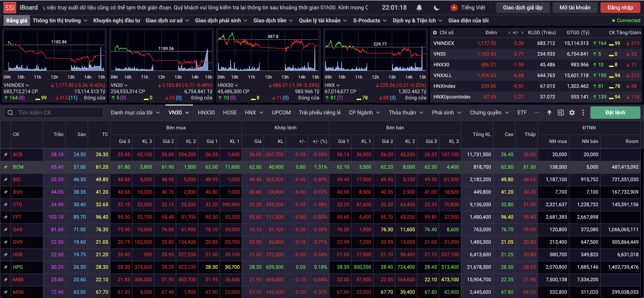This screenshot has width=644, height=298.
Task: Expand Quản lý tài khoản menu
Action: [x=323, y=21]
